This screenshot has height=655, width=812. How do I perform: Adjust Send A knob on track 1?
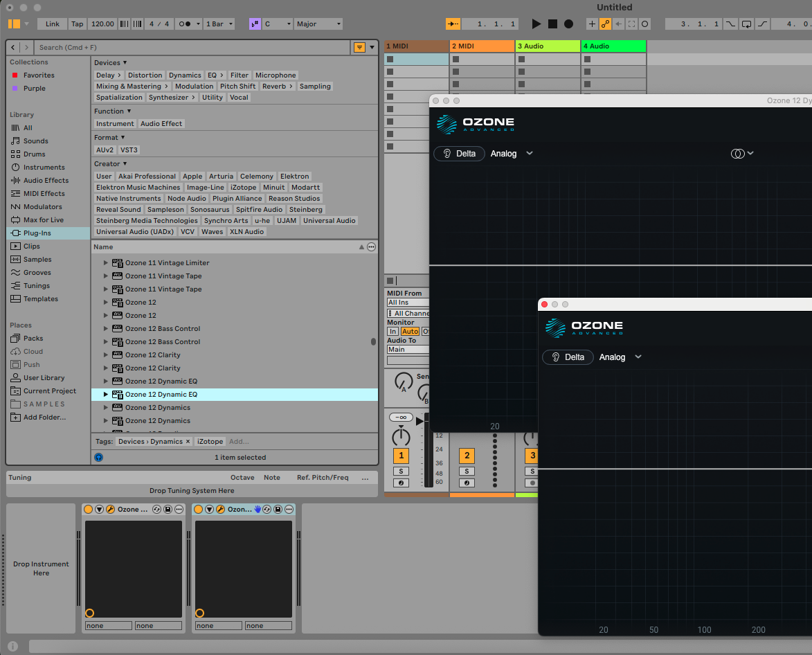[404, 382]
